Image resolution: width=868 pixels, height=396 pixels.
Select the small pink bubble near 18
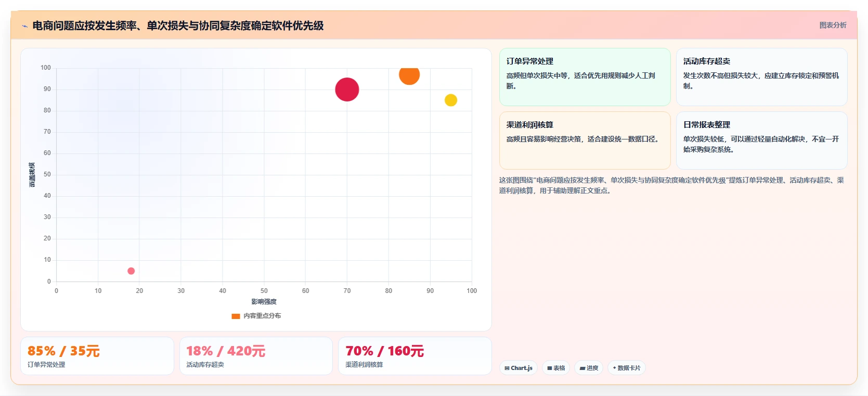click(x=131, y=271)
